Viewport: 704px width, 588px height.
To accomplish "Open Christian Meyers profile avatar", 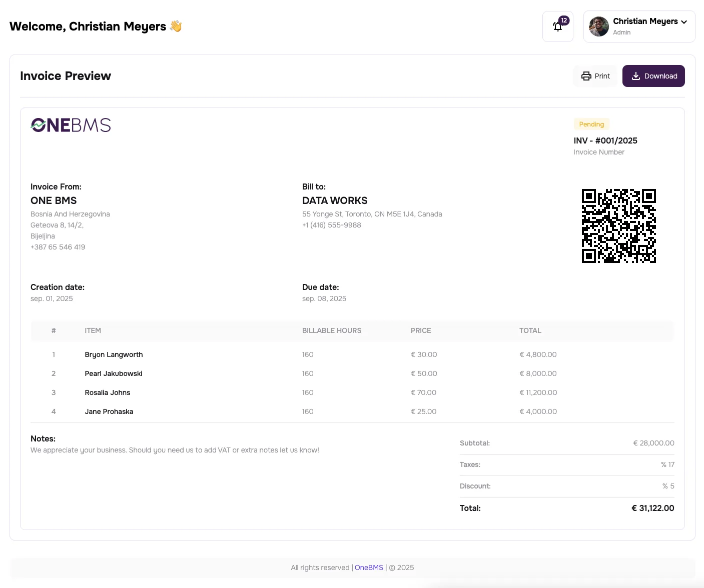I will point(598,26).
